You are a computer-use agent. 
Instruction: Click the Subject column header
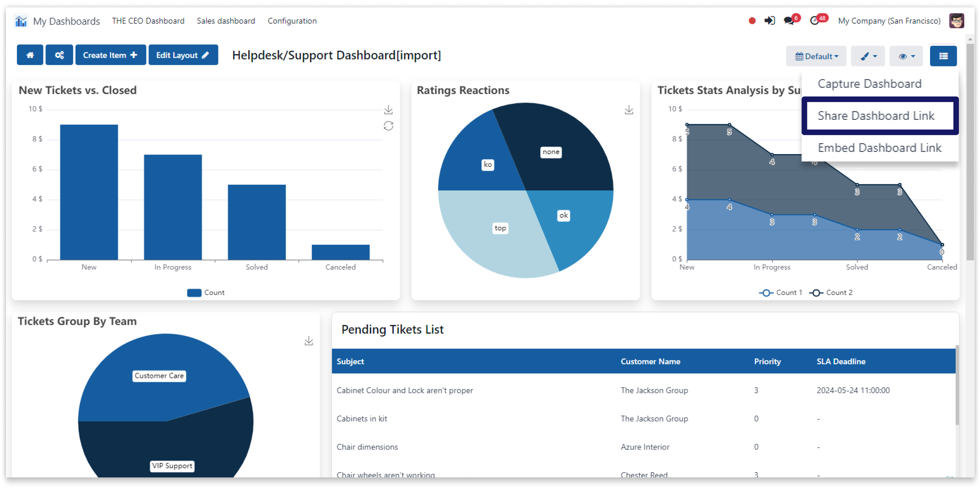tap(350, 361)
